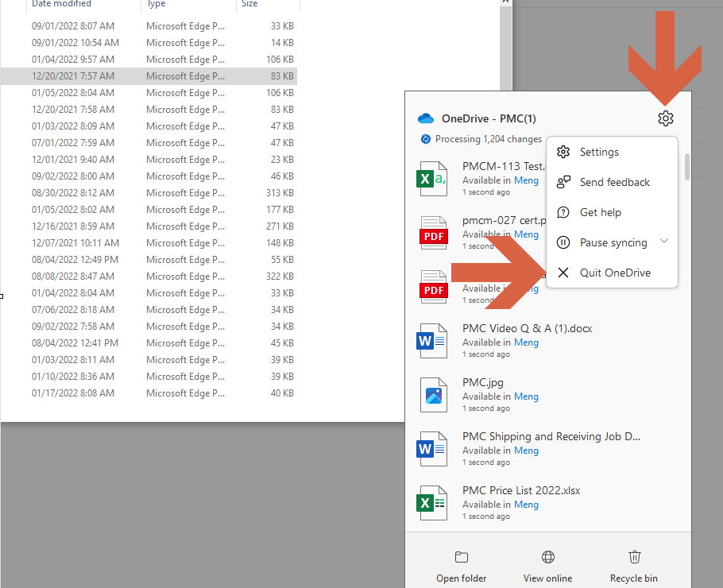This screenshot has height=588, width=723.
Task: Select row dated 08/04/2022 12:41 PM
Action: click(149, 343)
